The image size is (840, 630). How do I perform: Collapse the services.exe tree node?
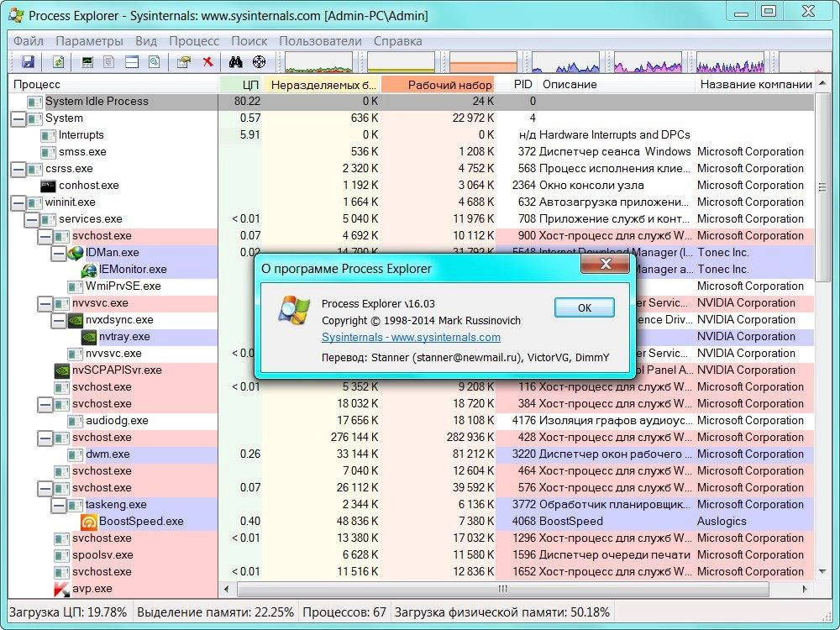(x=32, y=219)
